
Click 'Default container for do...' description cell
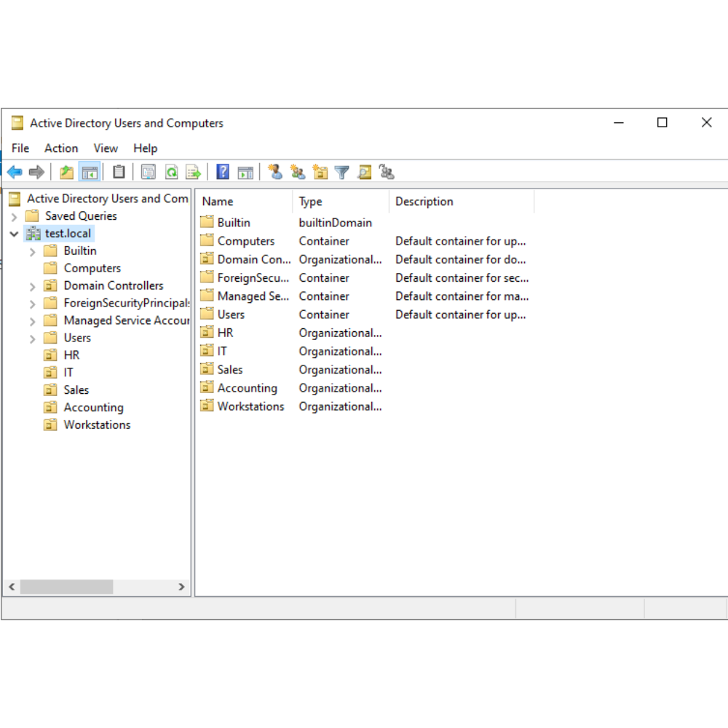461,260
